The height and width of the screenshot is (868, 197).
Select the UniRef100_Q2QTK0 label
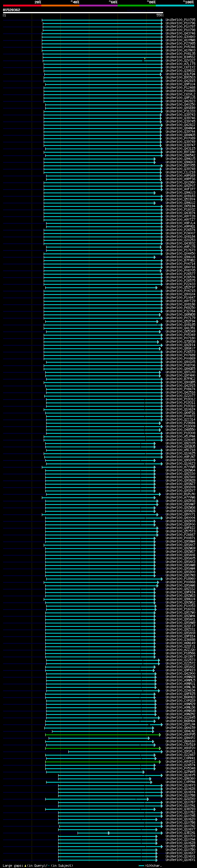pyautogui.click(x=180, y=799)
